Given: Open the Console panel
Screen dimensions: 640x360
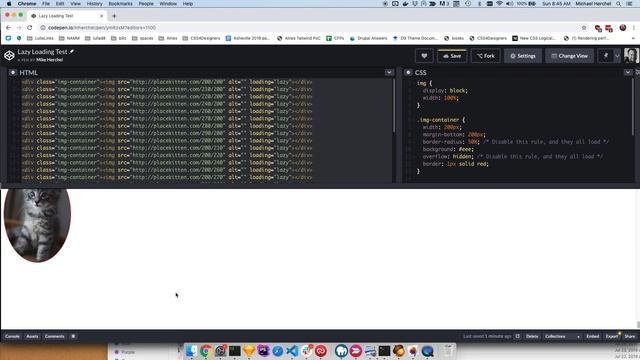Looking at the screenshot, I should tap(12, 336).
